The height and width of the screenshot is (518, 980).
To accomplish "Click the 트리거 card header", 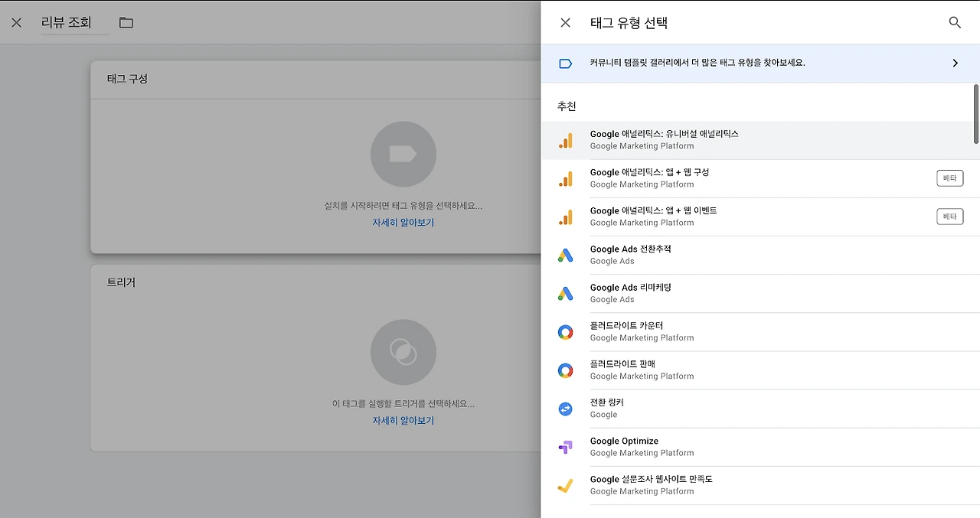I will pos(121,282).
